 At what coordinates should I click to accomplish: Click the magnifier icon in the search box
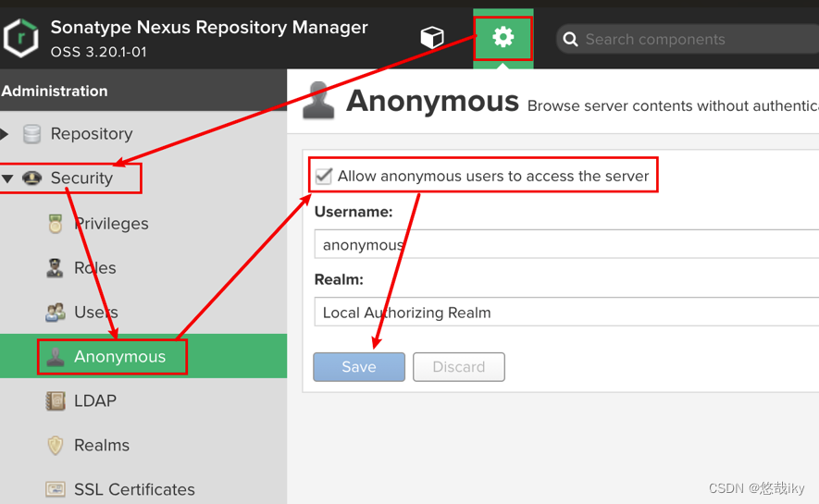(570, 39)
